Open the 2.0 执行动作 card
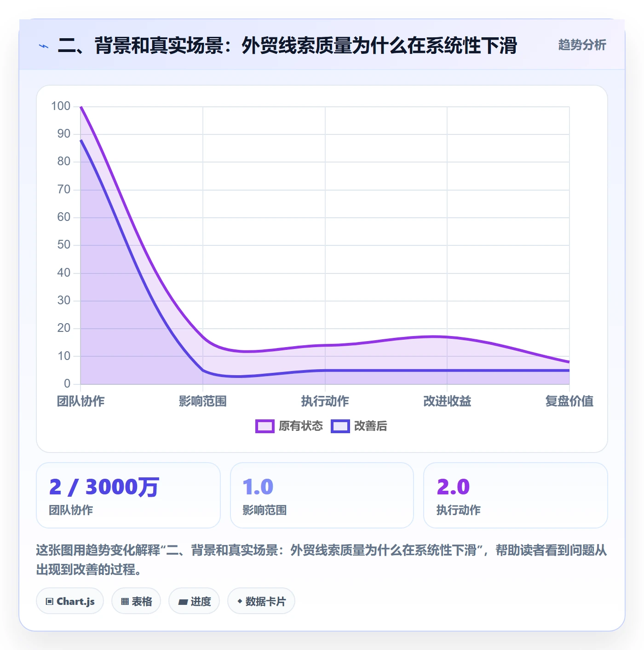 [x=516, y=495]
